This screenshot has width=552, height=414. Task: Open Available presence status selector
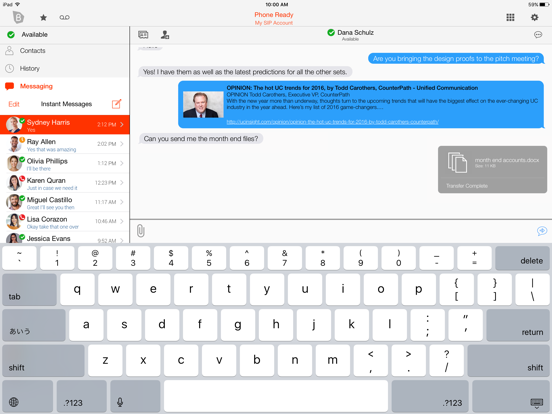64,34
